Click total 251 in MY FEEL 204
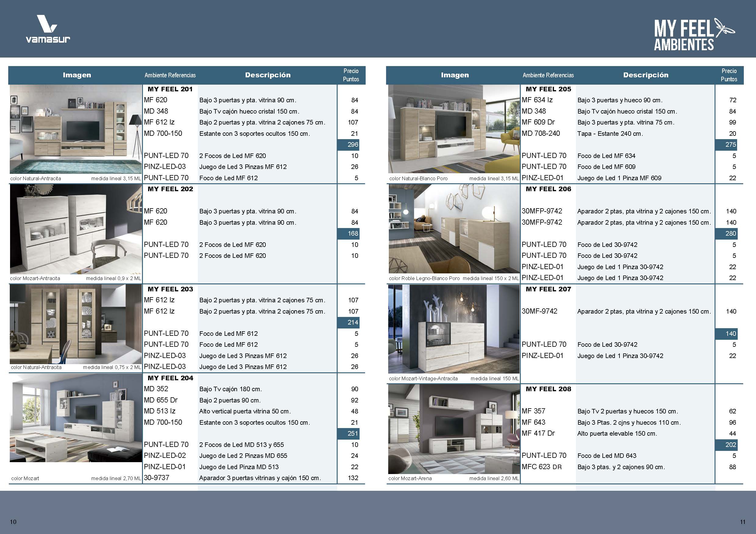756x534 pixels. coord(348,434)
